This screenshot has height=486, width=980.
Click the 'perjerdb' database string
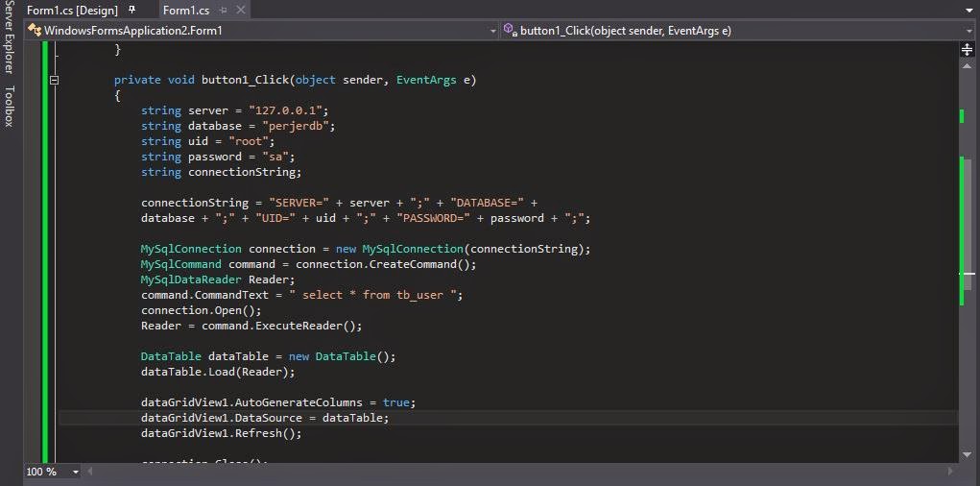(x=296, y=126)
